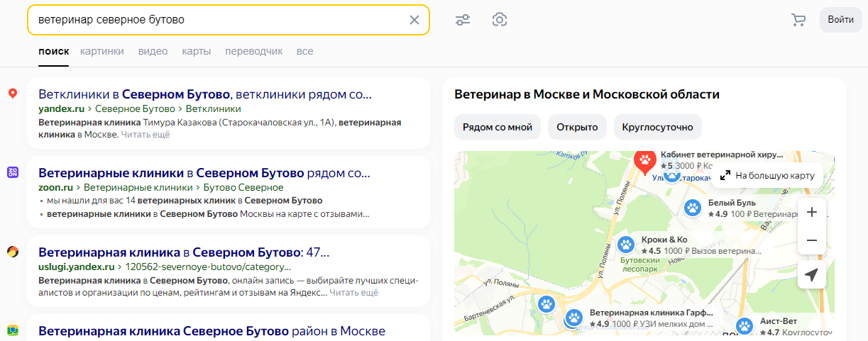Click Кабинет ветеринарной хиру... map label
Image resolution: width=868 pixels, height=341 pixels.
pos(722,154)
